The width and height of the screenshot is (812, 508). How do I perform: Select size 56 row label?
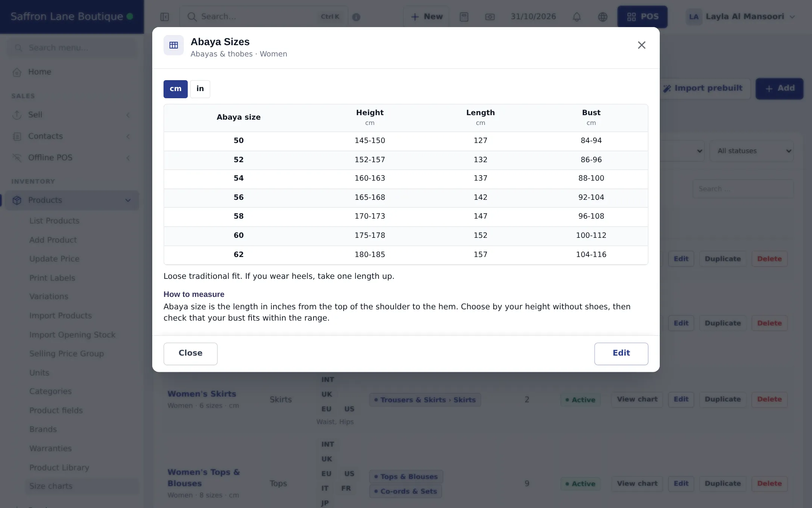(239, 198)
